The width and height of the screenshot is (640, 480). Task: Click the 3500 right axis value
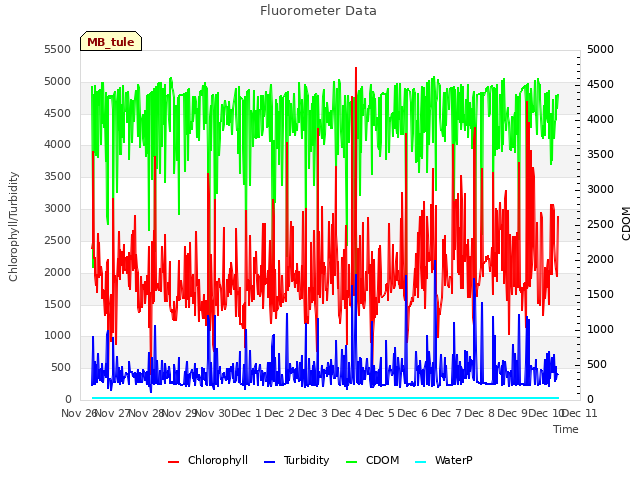click(x=600, y=155)
